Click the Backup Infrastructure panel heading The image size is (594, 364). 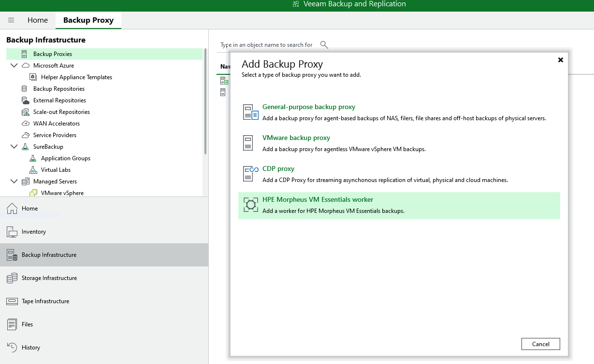(x=46, y=40)
